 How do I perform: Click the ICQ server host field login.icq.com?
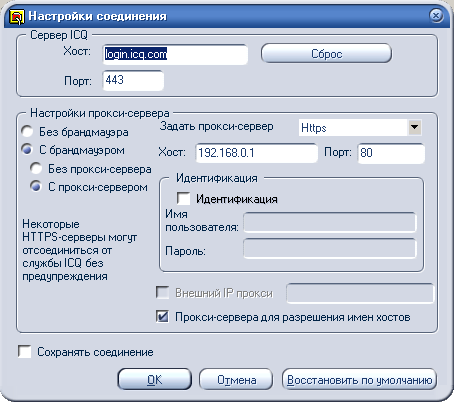coord(175,54)
